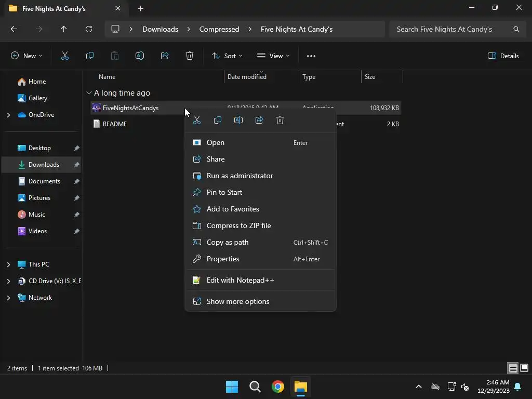Open the Windows Start menu

coord(232,387)
